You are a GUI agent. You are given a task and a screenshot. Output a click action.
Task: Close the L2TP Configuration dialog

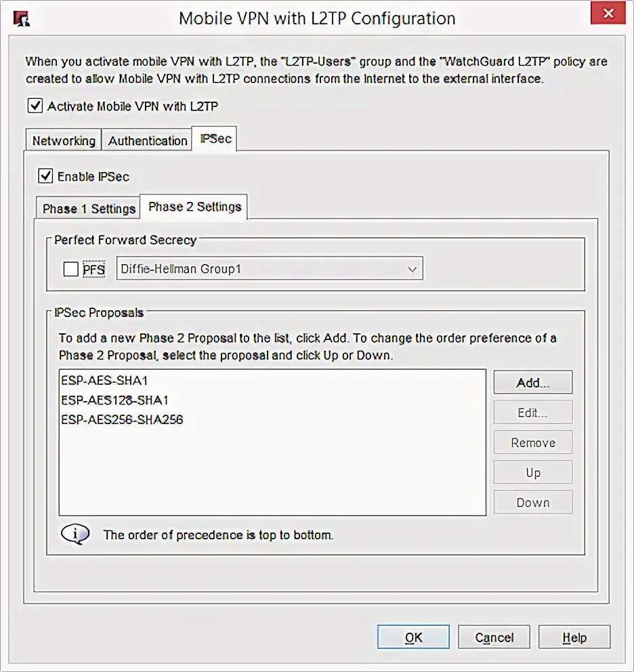(608, 14)
